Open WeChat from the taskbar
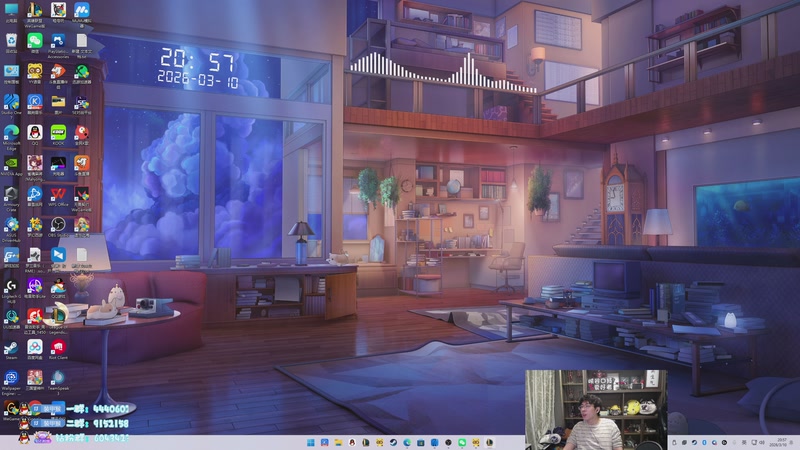This screenshot has height=450, width=800. click(462, 442)
